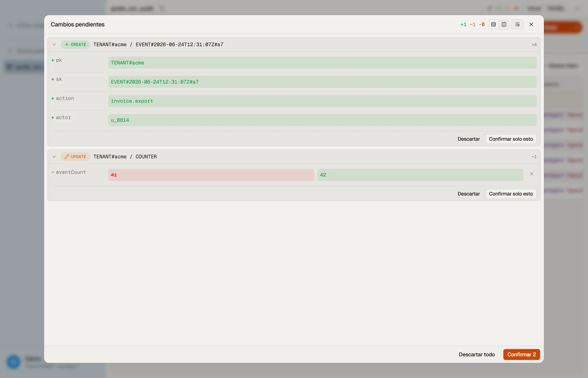Image resolution: width=588 pixels, height=378 pixels.
Task: Switch to side-by-side split view icon
Action: click(504, 24)
